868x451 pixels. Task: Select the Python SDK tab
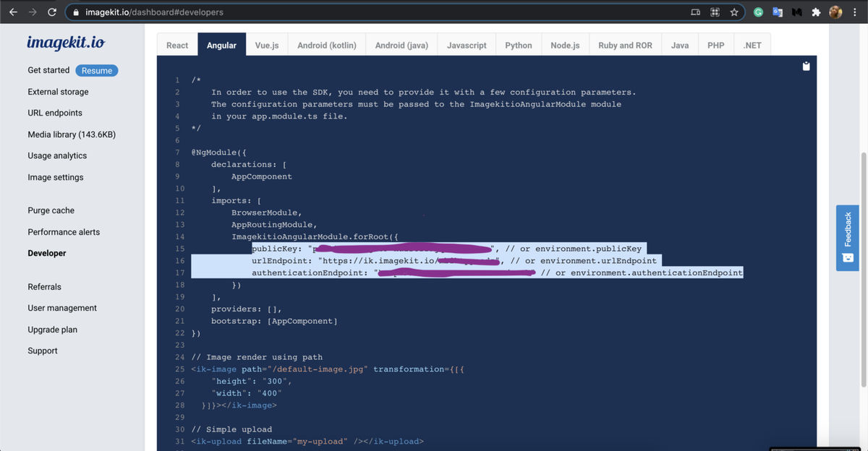(x=519, y=44)
